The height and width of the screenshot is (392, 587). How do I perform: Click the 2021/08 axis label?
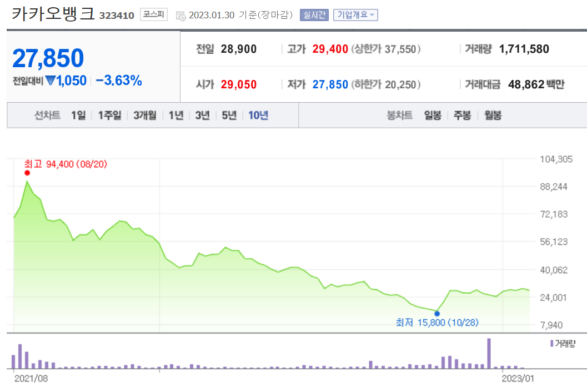click(31, 379)
